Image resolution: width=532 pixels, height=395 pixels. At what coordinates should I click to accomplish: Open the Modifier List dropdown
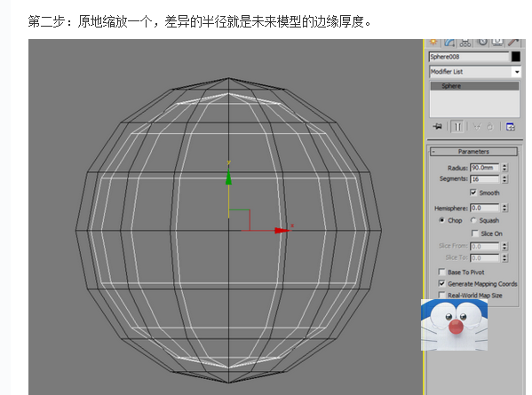[475, 72]
